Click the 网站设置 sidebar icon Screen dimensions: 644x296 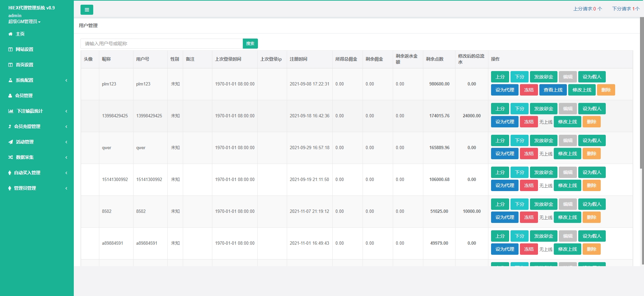click(10, 49)
